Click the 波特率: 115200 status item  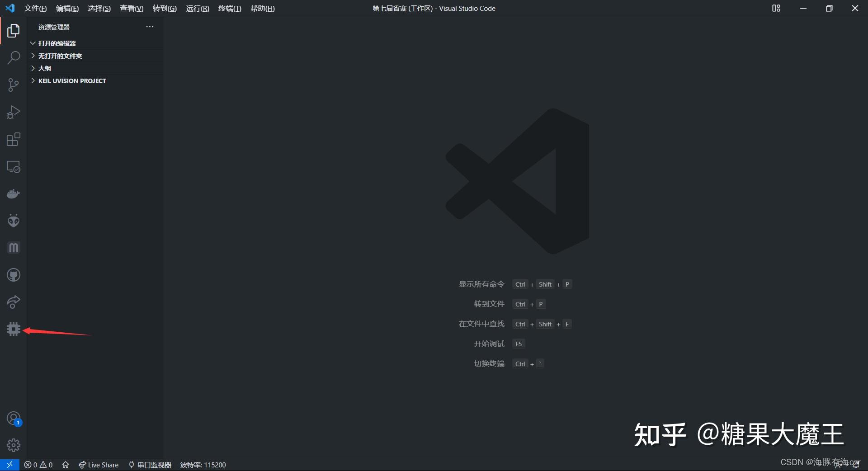pyautogui.click(x=203, y=465)
